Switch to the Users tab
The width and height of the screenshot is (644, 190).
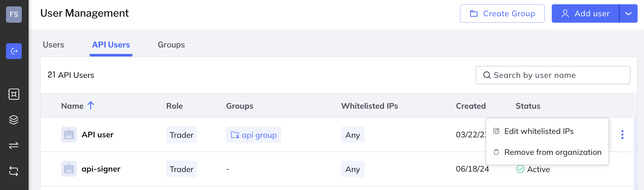[53, 45]
